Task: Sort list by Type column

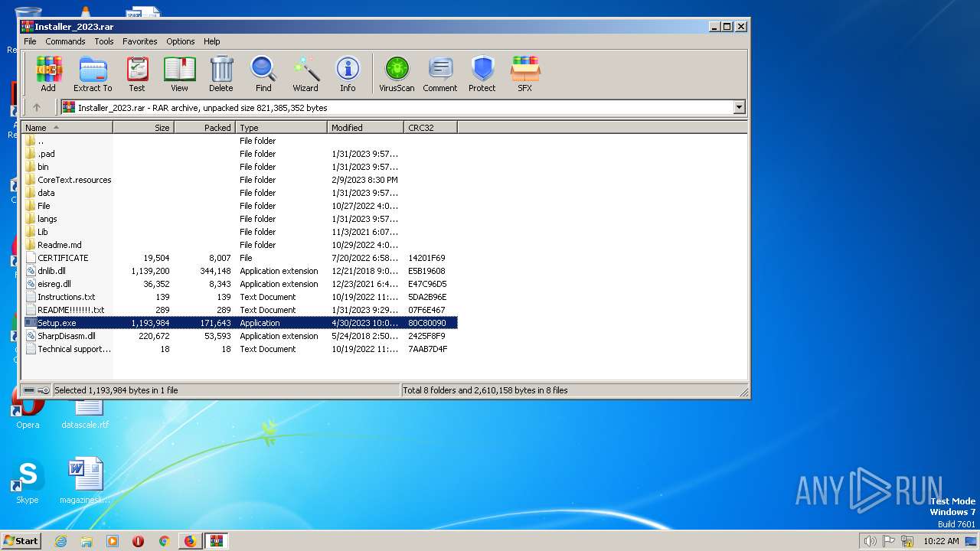Action: pos(282,128)
